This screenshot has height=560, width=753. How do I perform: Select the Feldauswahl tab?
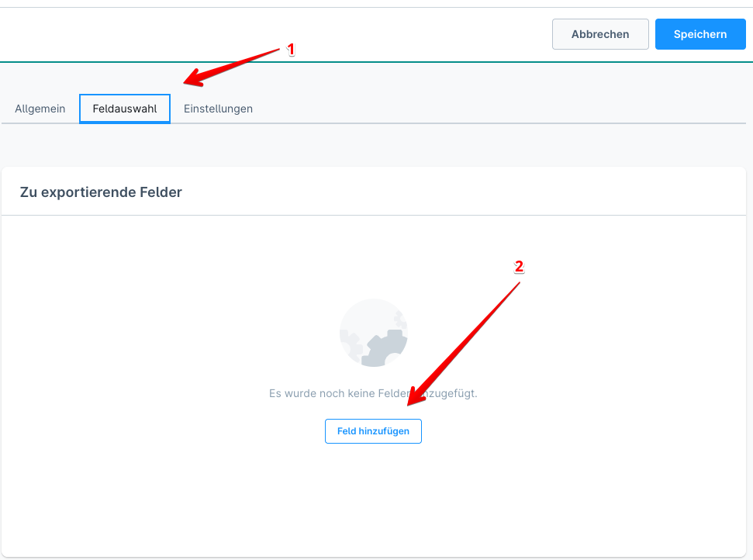[125, 109]
